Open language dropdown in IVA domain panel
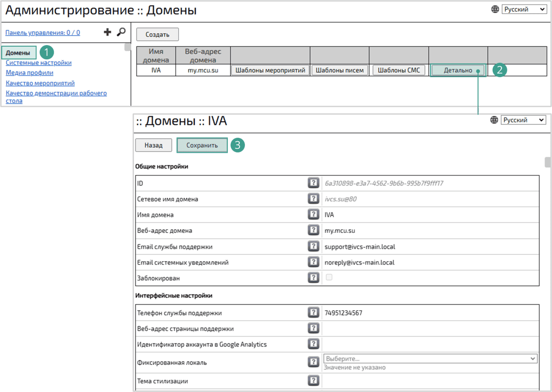The width and height of the screenshot is (552, 392). coord(523,120)
